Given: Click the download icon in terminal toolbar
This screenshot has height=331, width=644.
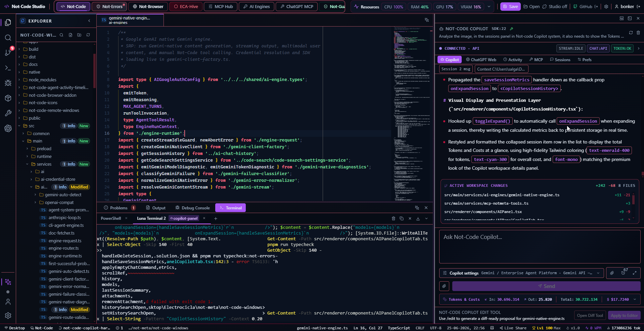Looking at the screenshot, I should pos(418,218).
